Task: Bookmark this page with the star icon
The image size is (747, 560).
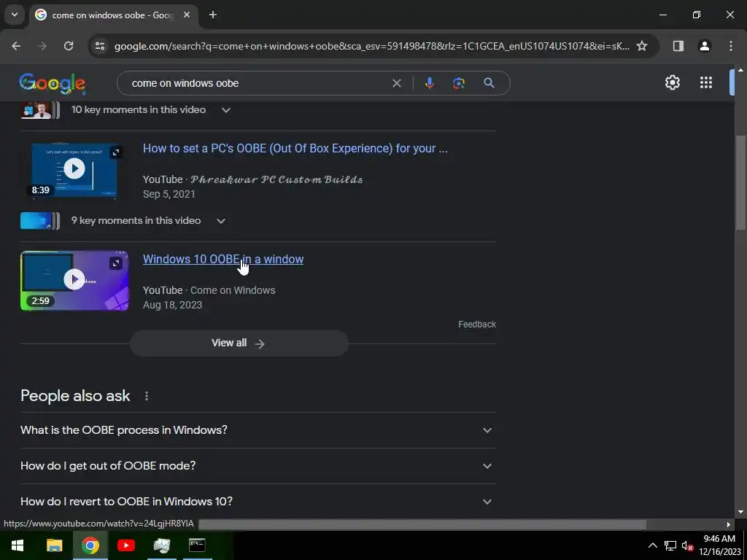Action: coord(642,46)
